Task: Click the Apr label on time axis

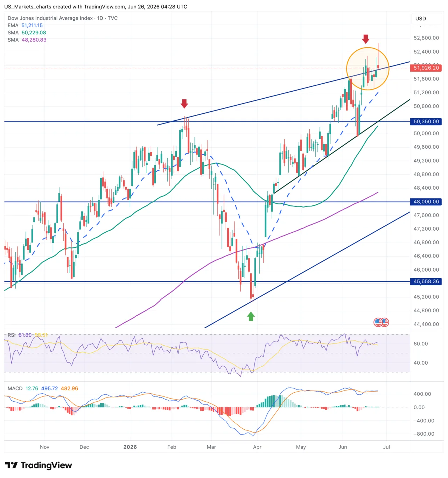Action: tap(257, 447)
